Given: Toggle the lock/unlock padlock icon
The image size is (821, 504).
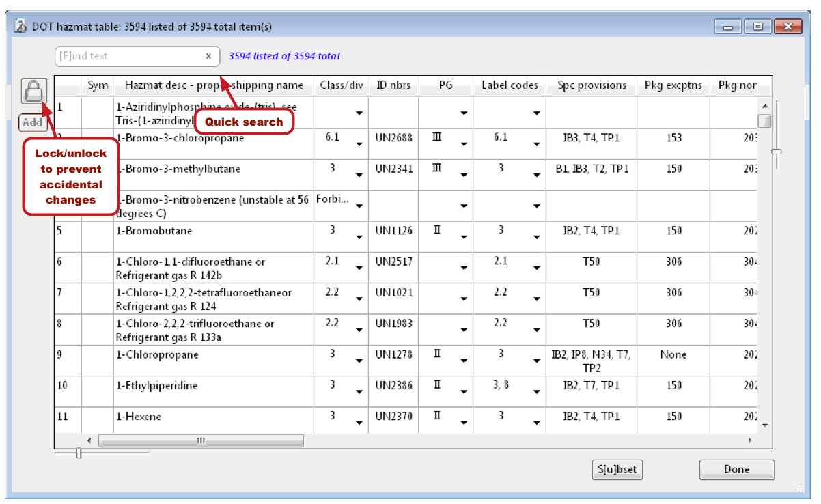Looking at the screenshot, I should coord(33,92).
